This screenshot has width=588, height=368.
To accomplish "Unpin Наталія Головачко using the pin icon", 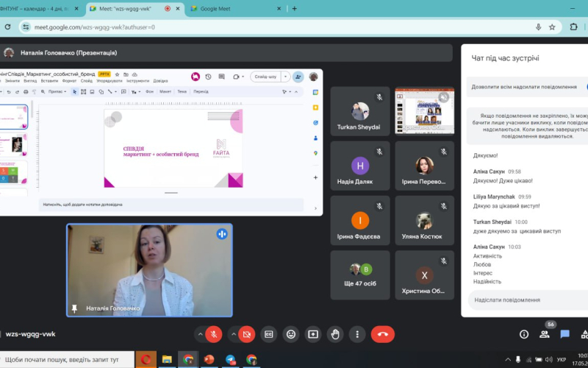I will [74, 308].
